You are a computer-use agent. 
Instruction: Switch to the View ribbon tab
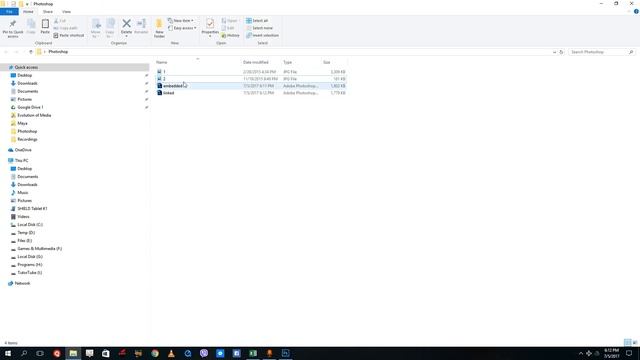point(66,12)
